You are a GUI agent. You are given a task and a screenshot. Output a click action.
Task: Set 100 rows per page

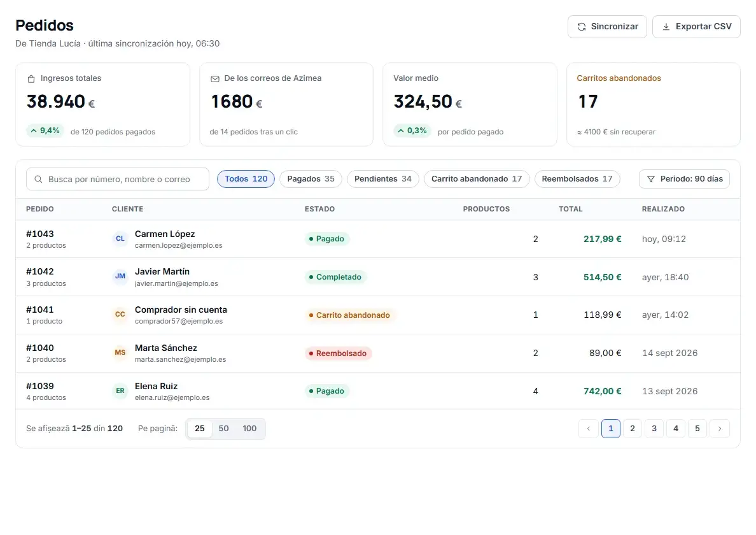coord(249,429)
